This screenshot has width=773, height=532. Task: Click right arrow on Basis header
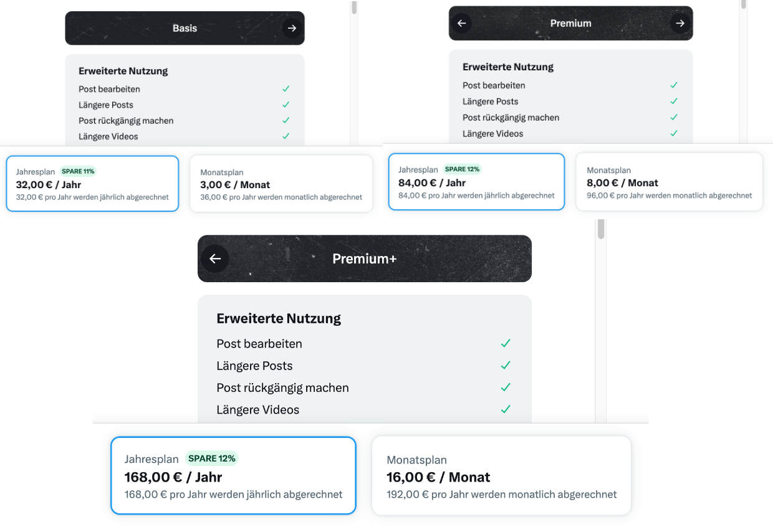292,28
